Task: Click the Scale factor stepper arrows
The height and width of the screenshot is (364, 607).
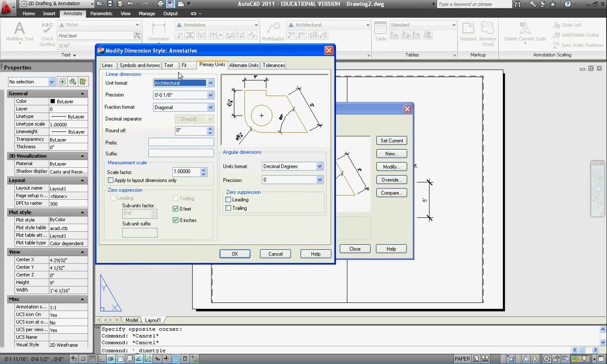Action: coord(203,172)
